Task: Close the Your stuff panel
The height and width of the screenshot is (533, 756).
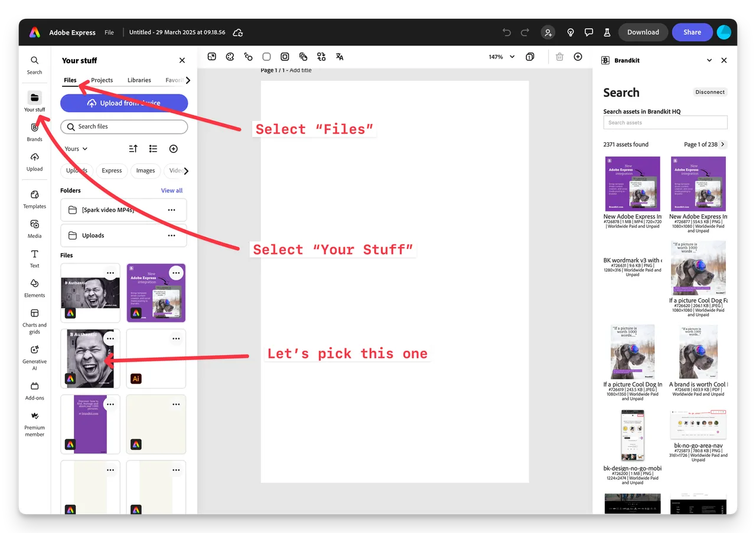Action: (182, 60)
